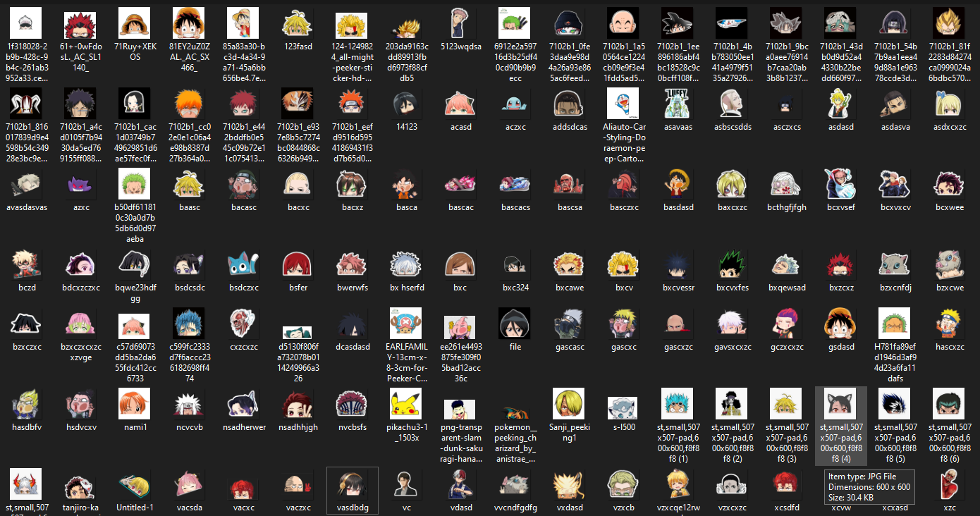The width and height of the screenshot is (980, 516).
Task: Select the addsdcas image thumbnail
Action: pos(568,104)
